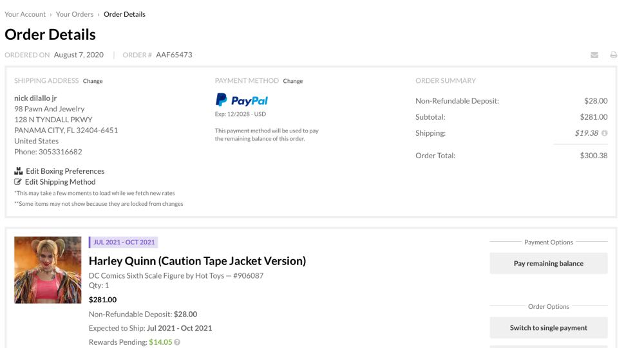644x348 pixels.
Task: Click the print order printer icon
Action: pos(614,55)
